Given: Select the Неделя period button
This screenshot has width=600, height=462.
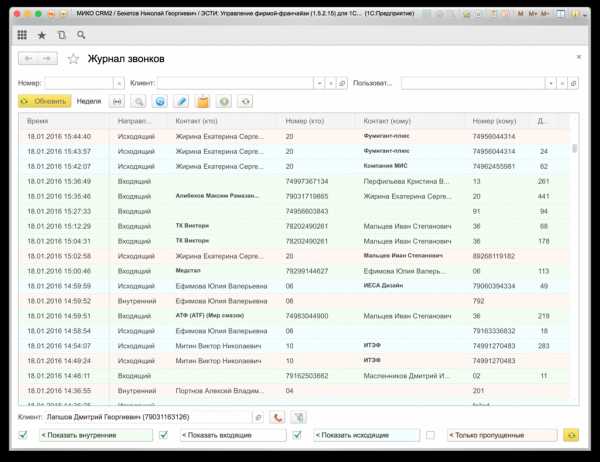Looking at the screenshot, I should pyautogui.click(x=90, y=101).
